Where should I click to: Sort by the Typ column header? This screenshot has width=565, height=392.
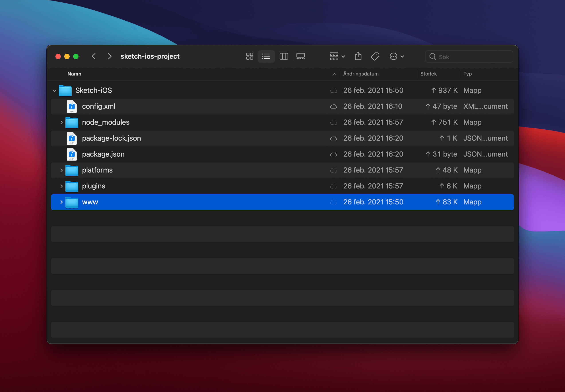tap(467, 74)
